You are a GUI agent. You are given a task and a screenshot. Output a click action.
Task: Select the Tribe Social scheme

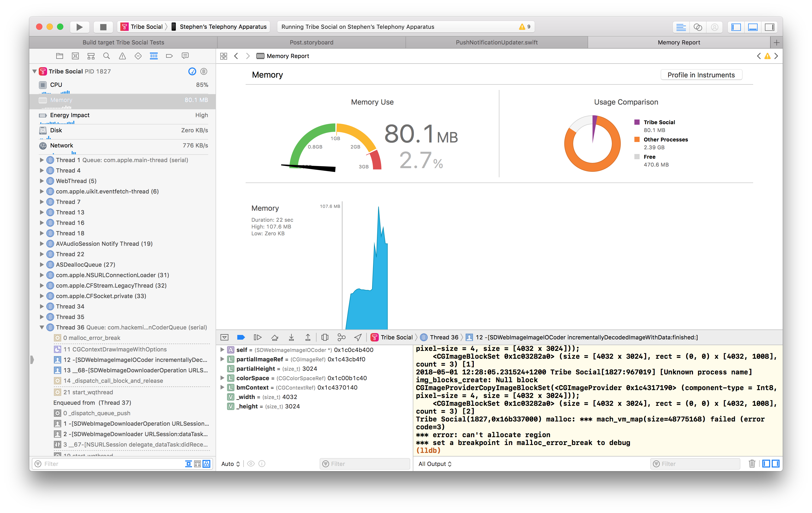[x=142, y=27]
